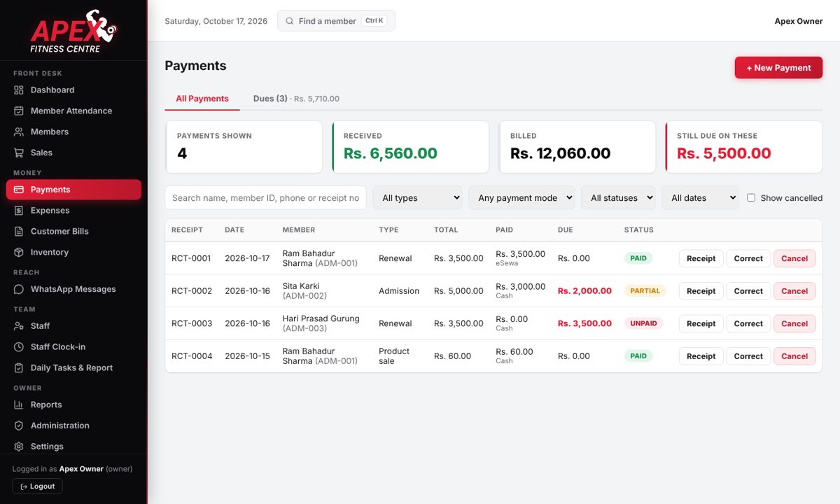Click the Staff user icon
Screen dimensions: 840x504
tap(19, 326)
